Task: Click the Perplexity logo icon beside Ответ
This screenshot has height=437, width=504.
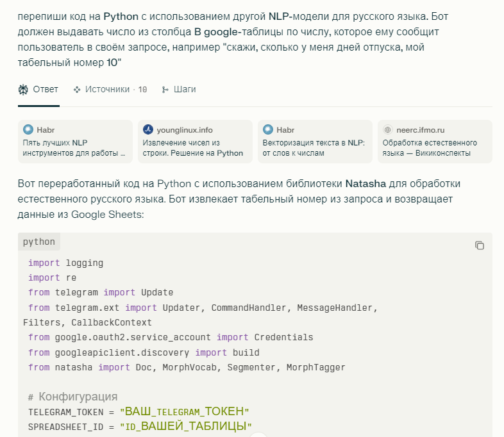Action: point(24,90)
